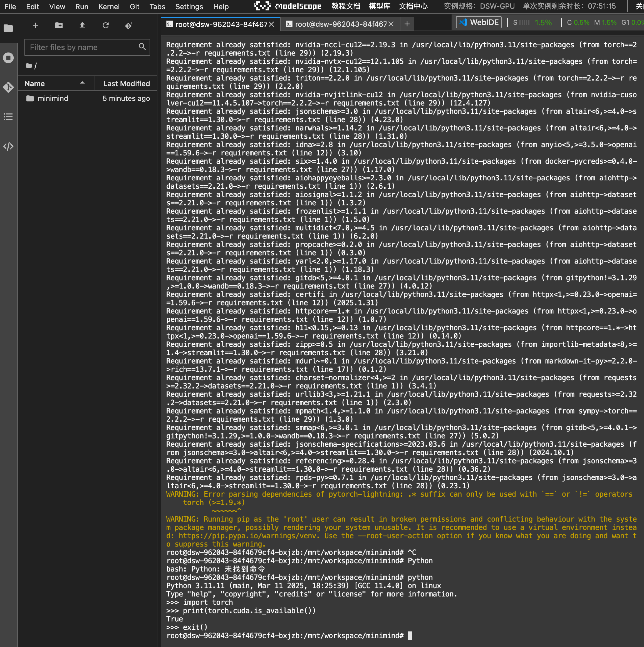644x647 pixels.
Task: Sort files by Name column
Action: [35, 83]
